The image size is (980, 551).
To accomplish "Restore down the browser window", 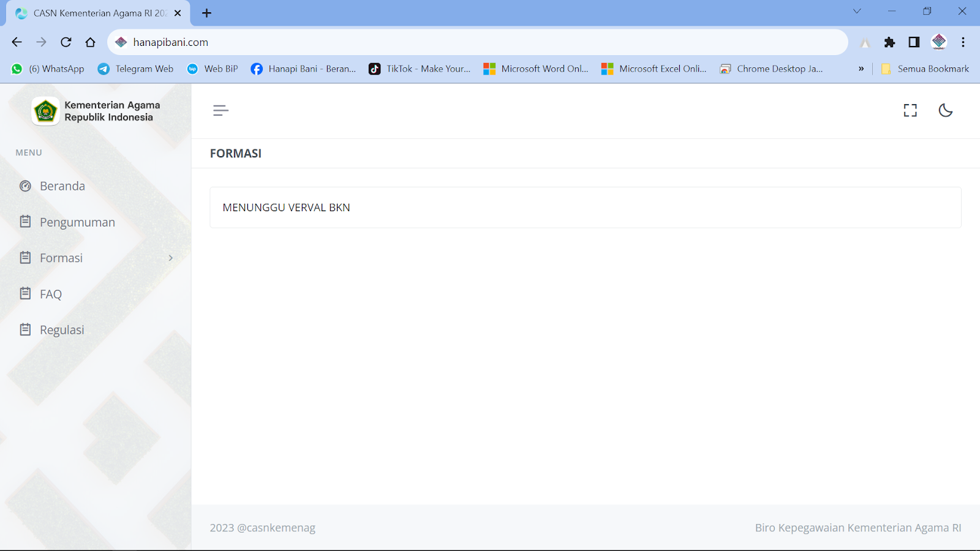I will pos(927,11).
